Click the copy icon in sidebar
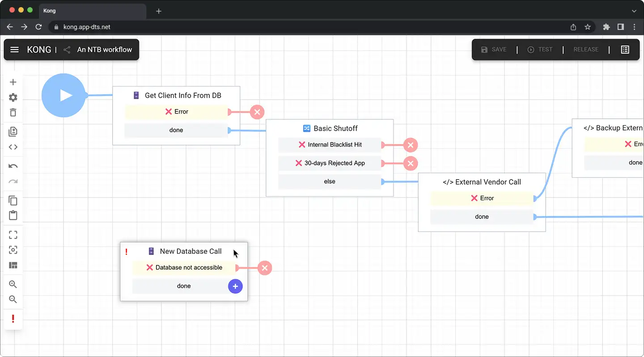Viewport: 644px width, 357px height. click(x=13, y=201)
